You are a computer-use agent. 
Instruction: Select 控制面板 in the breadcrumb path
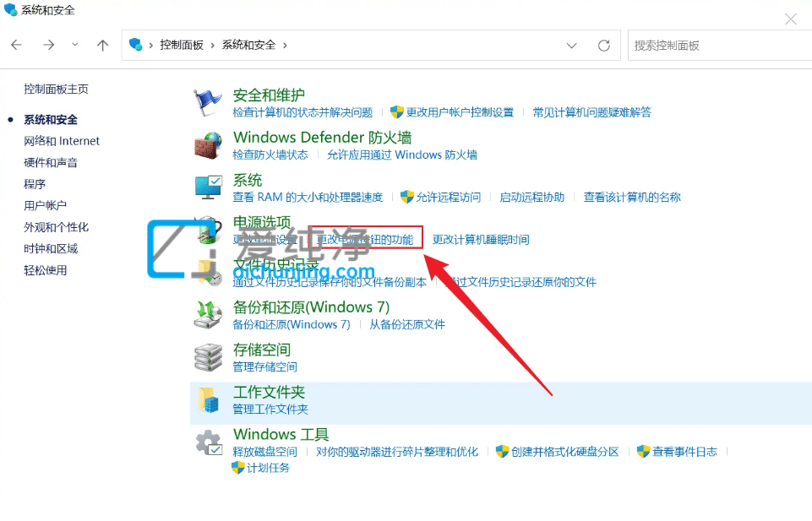click(x=182, y=45)
